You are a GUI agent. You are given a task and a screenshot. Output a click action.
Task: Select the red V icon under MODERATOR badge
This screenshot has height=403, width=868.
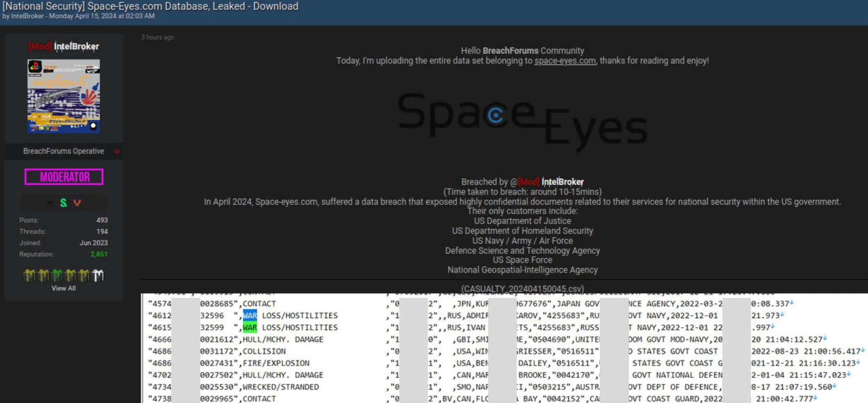(77, 203)
